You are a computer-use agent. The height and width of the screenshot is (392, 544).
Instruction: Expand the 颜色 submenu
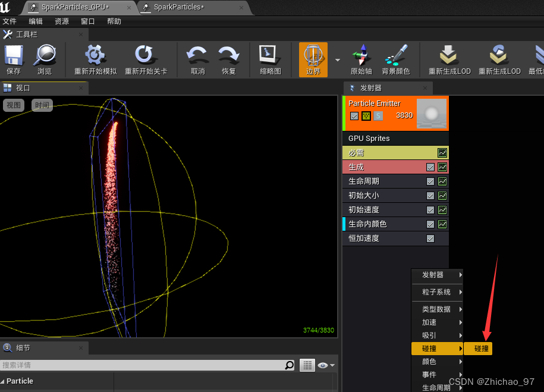[437, 362]
